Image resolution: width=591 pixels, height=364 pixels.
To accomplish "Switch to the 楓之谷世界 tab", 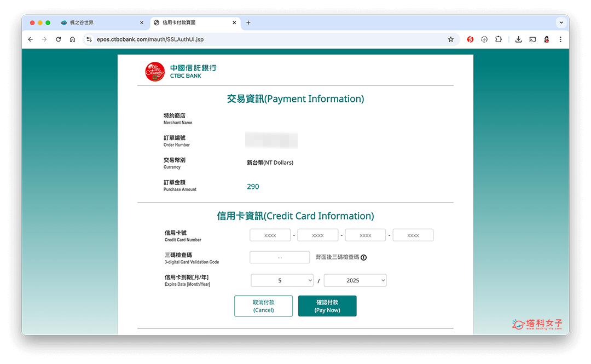I will [99, 22].
